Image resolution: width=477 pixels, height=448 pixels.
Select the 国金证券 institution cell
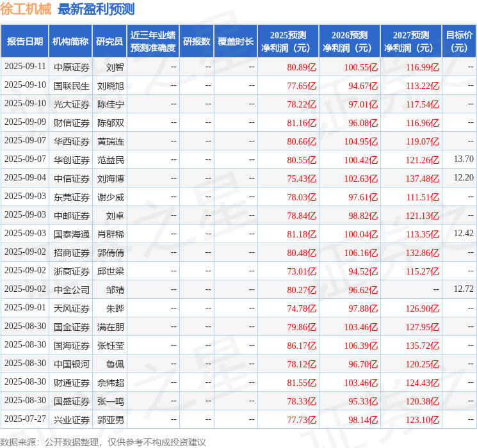tap(72, 327)
